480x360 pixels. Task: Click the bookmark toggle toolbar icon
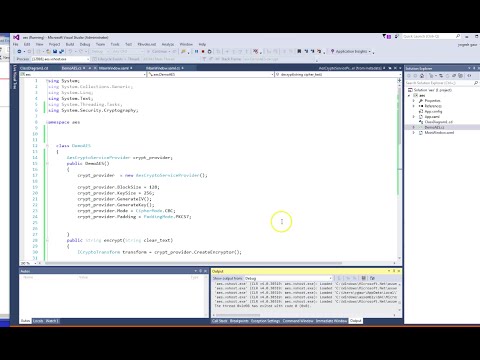[299, 51]
